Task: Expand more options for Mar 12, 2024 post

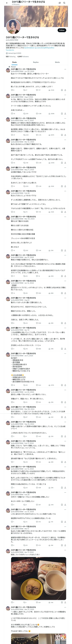Action: (65, 140)
